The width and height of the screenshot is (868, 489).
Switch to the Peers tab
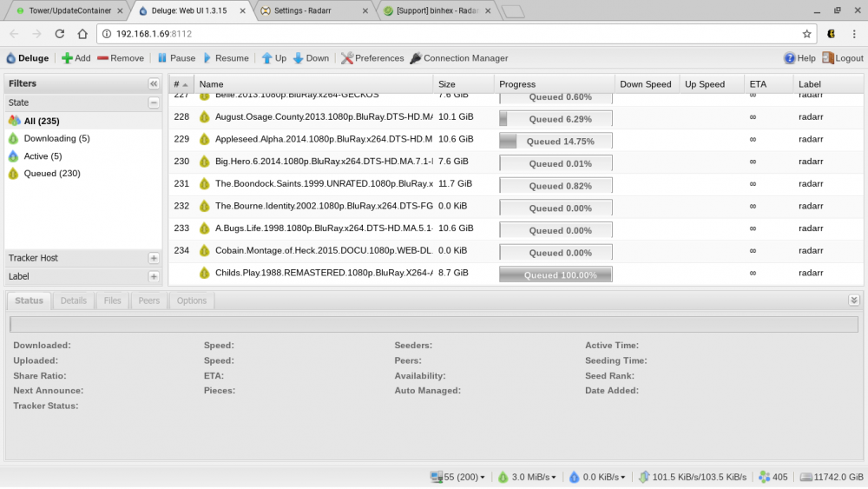[149, 301]
